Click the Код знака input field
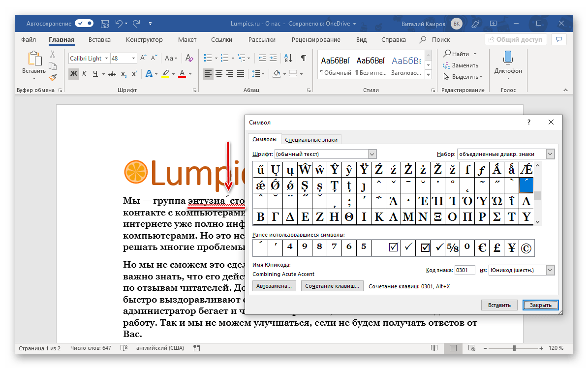Image resolution: width=588 pixels, height=369 pixels. [x=465, y=270]
